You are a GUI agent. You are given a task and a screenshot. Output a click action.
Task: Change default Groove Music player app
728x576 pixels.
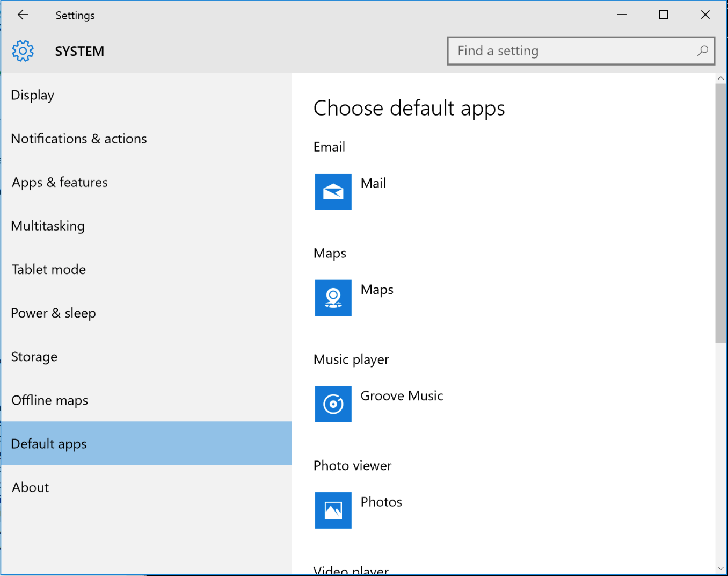402,396
